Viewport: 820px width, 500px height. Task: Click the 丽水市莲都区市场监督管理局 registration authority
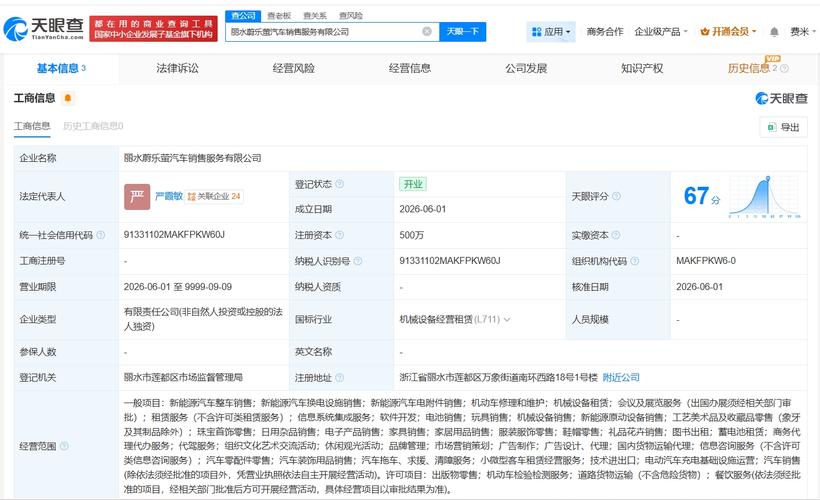(x=183, y=377)
